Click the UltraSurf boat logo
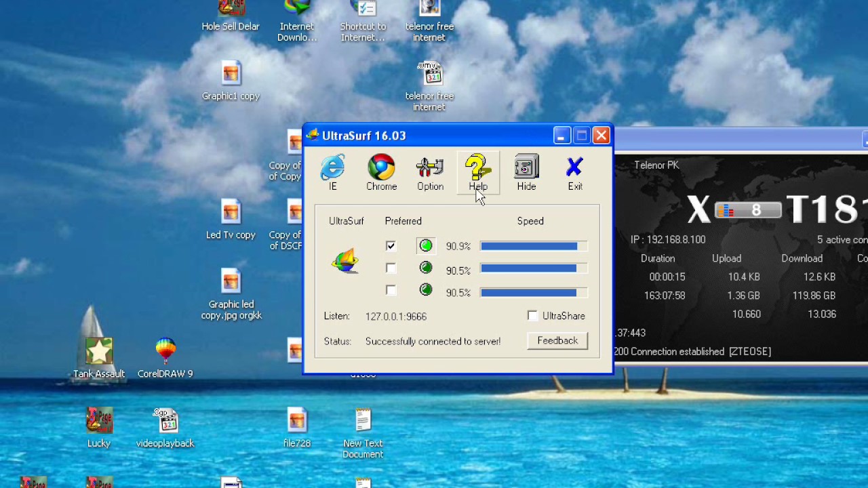The image size is (868, 488). (x=345, y=262)
